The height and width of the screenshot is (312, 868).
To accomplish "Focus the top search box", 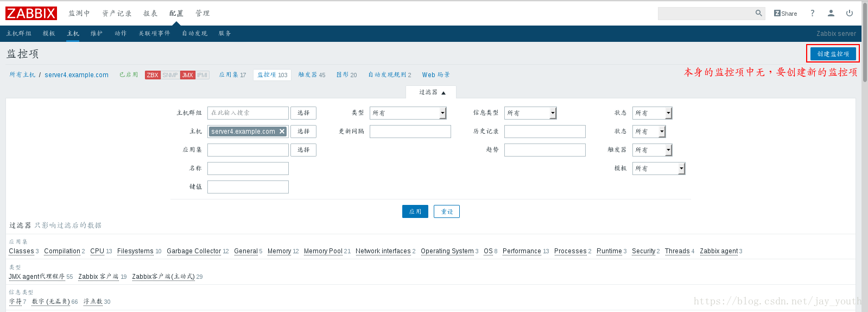I will coord(706,13).
